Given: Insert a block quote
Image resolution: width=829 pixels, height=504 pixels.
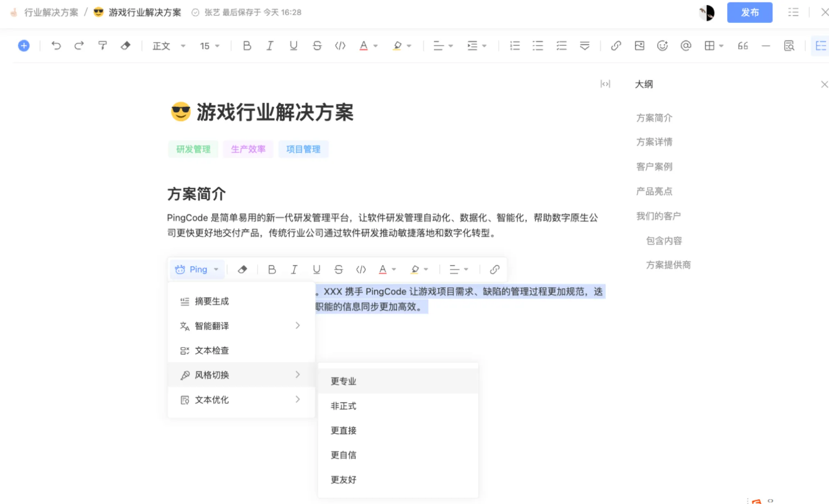Looking at the screenshot, I should (x=743, y=45).
